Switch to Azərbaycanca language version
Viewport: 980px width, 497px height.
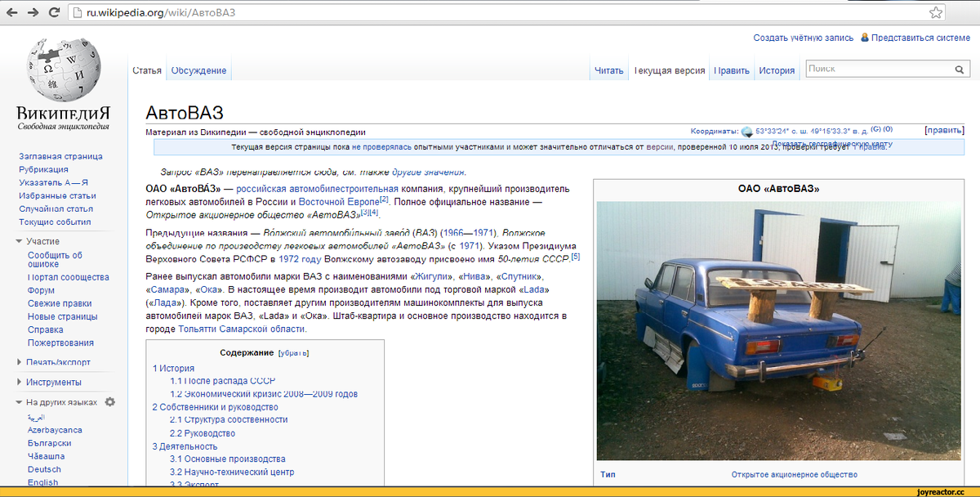[x=55, y=430]
